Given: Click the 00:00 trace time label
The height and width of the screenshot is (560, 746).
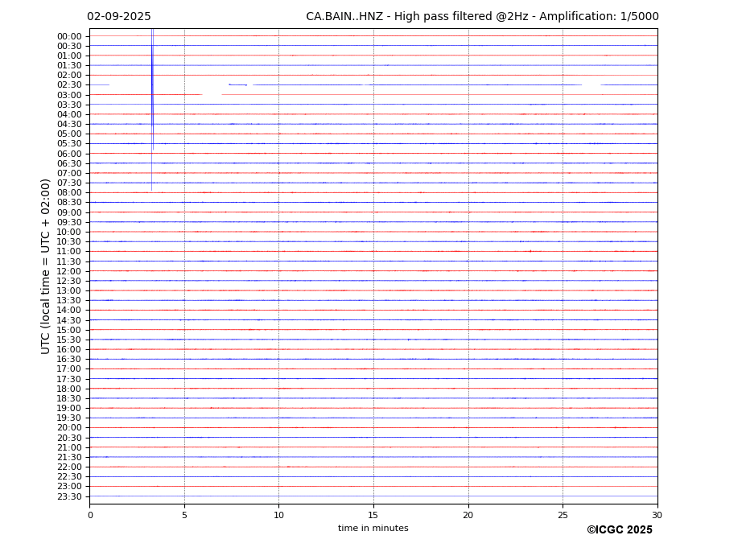Looking at the screenshot, I should pos(69,37).
